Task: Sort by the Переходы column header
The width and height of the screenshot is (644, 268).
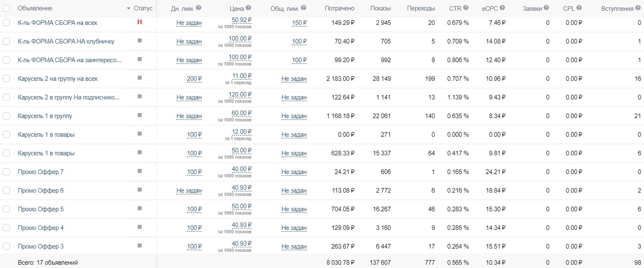Action: [x=421, y=8]
